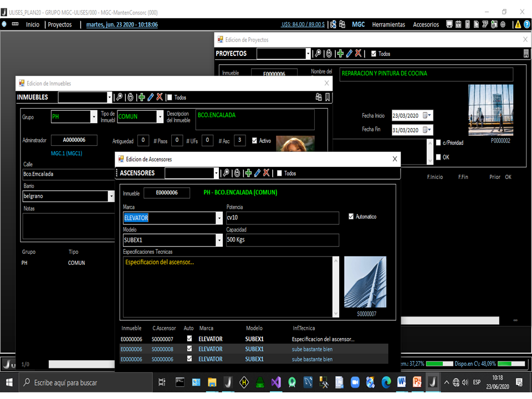Viewport: 532px width, 399px height.
Task: Click the warning triangle icon near top right
Action: tap(518, 24)
